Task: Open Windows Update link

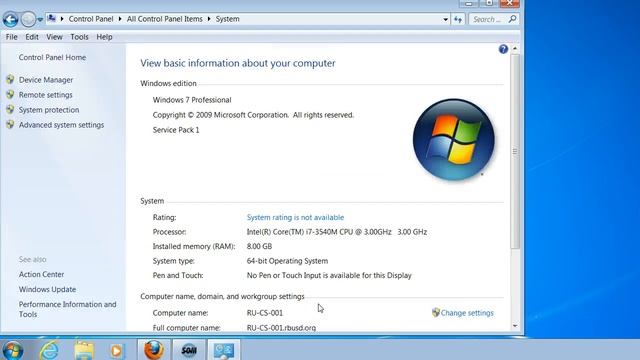Action: 47,289
